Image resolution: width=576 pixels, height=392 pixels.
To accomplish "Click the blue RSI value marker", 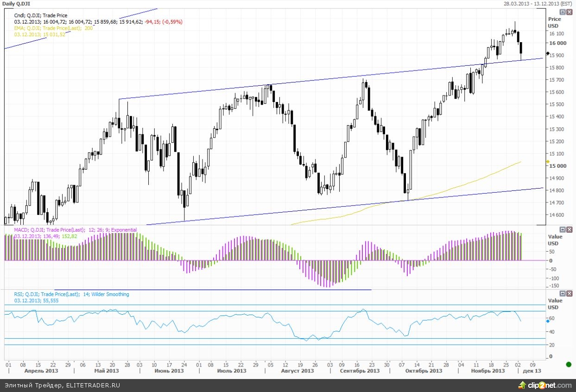I will 548,320.
